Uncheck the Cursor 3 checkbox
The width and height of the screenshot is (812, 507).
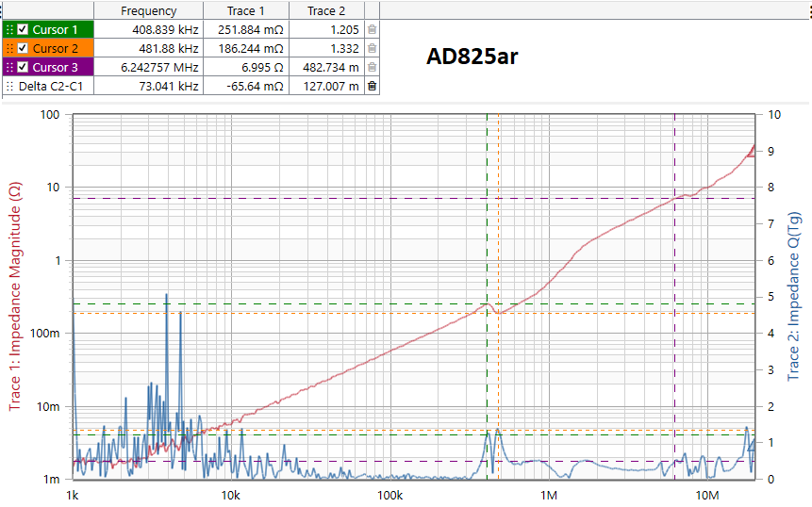point(23,67)
